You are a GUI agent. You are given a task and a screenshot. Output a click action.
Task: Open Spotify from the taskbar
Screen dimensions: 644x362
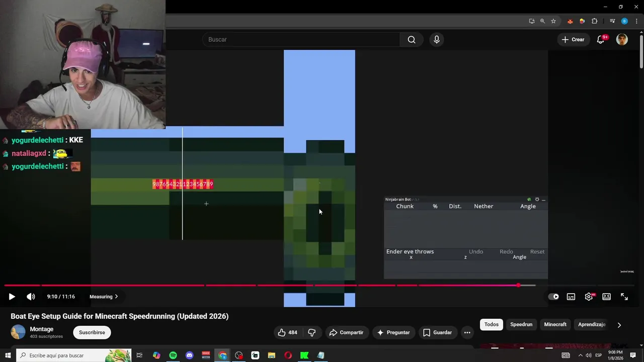click(173, 355)
